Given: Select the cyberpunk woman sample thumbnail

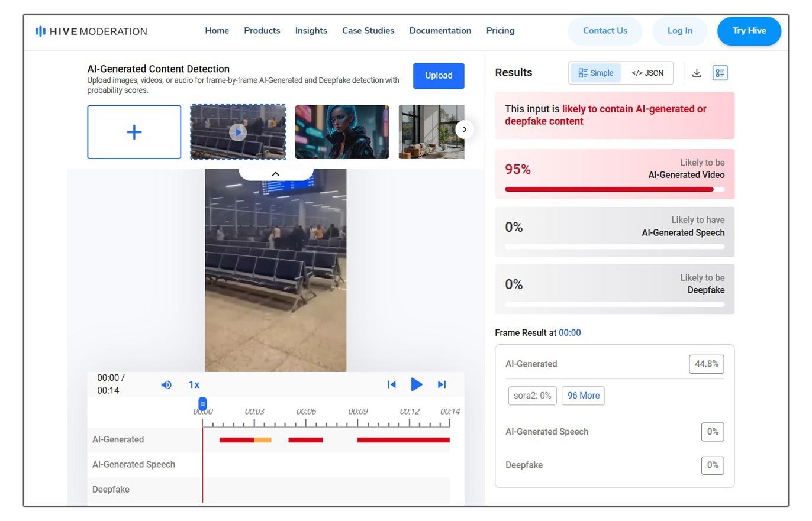Looking at the screenshot, I should click(341, 132).
